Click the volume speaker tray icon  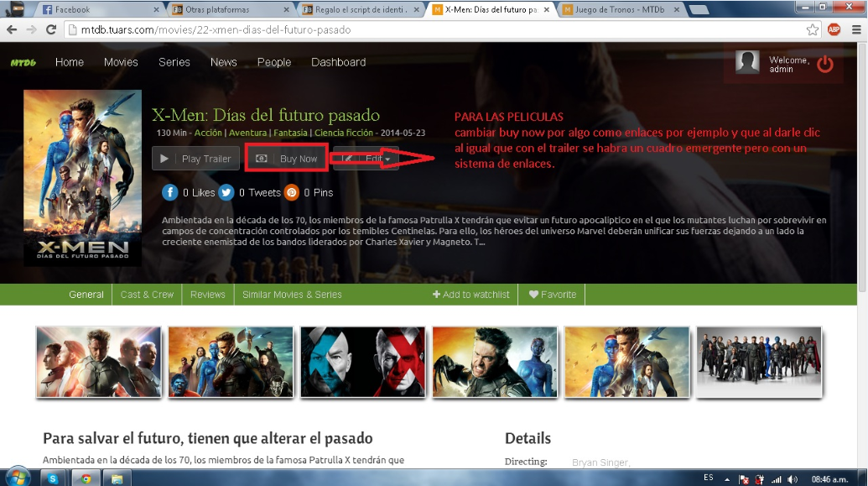[793, 479]
